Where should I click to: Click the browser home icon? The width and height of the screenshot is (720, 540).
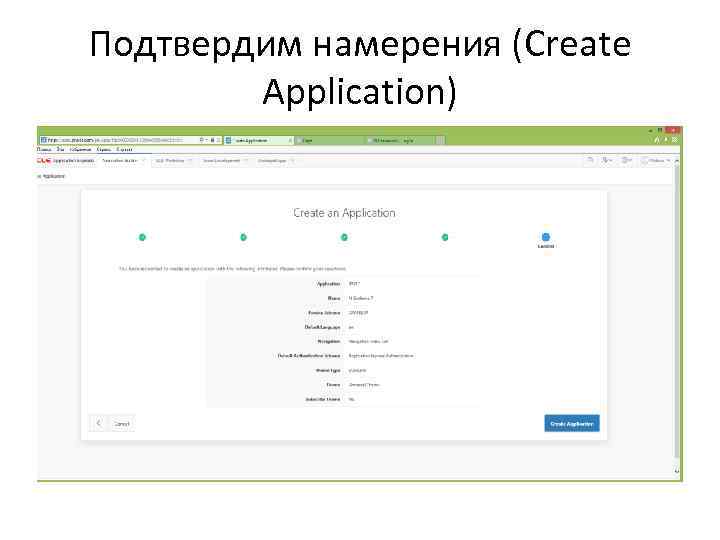coord(657,140)
